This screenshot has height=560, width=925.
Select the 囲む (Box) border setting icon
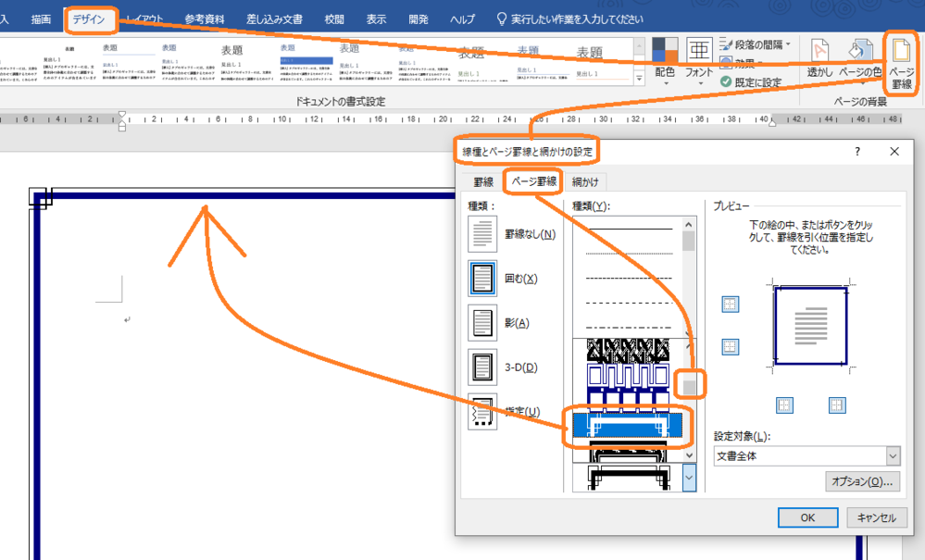pyautogui.click(x=482, y=277)
